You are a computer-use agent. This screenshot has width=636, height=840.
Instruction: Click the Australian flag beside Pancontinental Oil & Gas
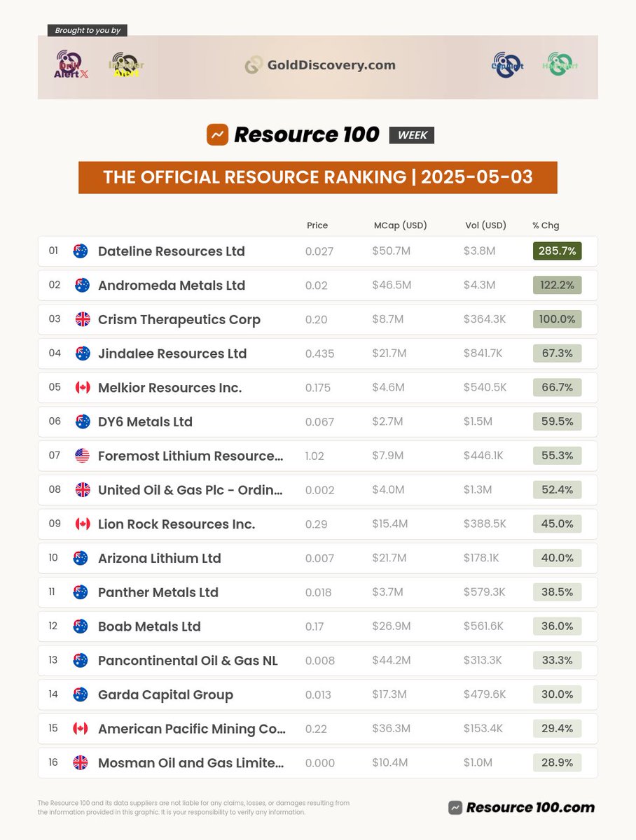coord(81,660)
